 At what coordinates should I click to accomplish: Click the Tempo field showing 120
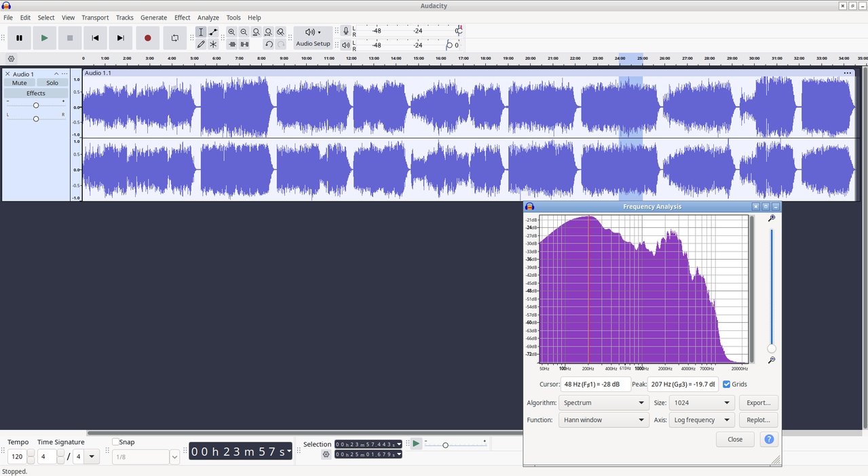(17, 457)
